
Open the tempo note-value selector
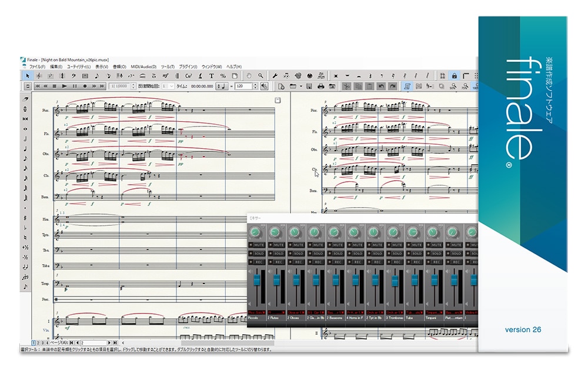[221, 86]
